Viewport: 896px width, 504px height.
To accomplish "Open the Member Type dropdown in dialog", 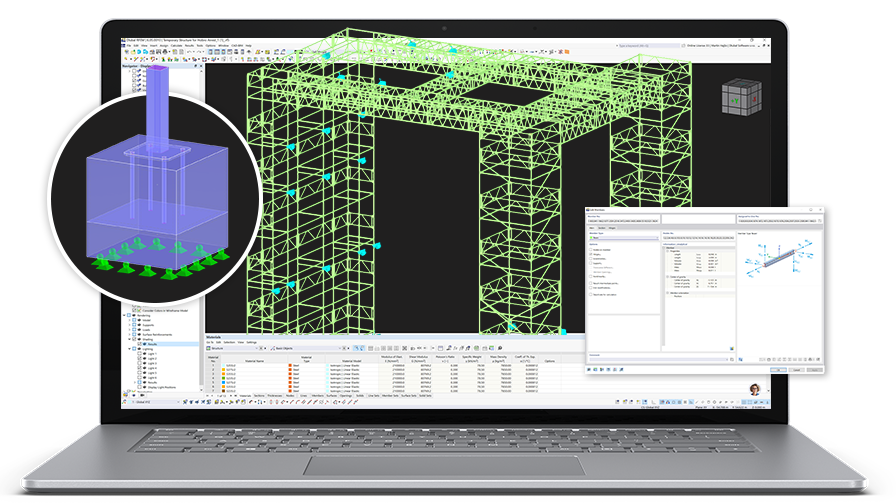I will click(x=657, y=238).
